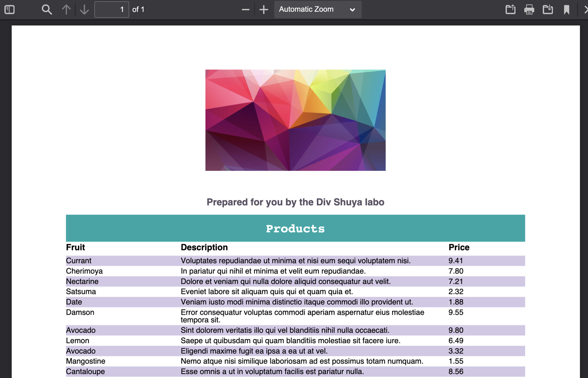Bookmark the current view
The height and width of the screenshot is (378, 588).
coord(567,9)
